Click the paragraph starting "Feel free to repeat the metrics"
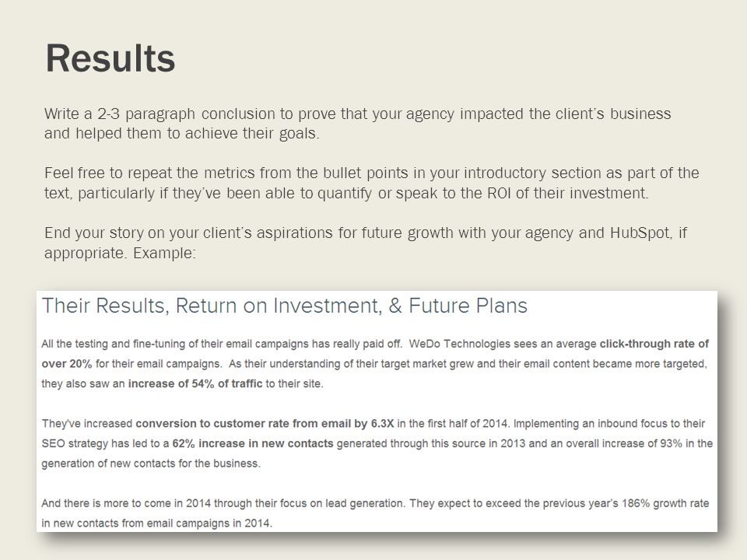 point(372,183)
